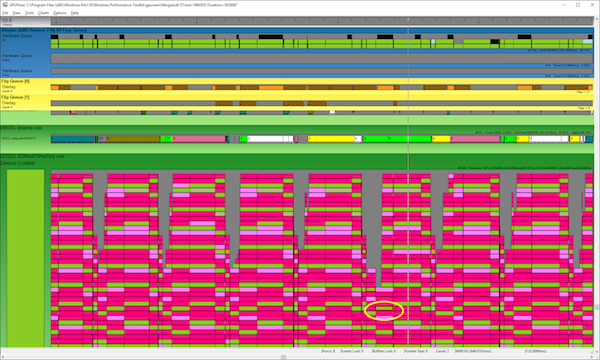Select the Adapter AMD Radeon R9 Fury header
Image resolution: width=600 pixels, height=360 pixels.
(x=44, y=30)
